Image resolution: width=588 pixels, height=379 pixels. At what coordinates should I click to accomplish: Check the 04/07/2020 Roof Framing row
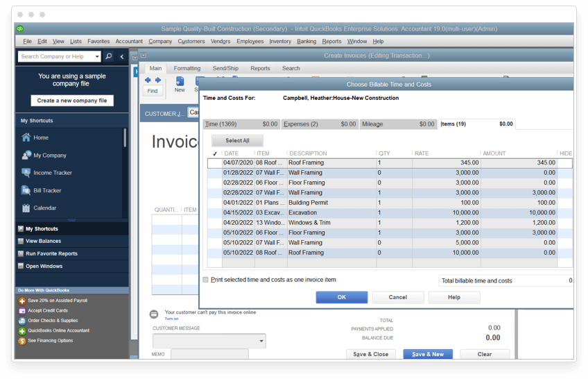pos(215,163)
